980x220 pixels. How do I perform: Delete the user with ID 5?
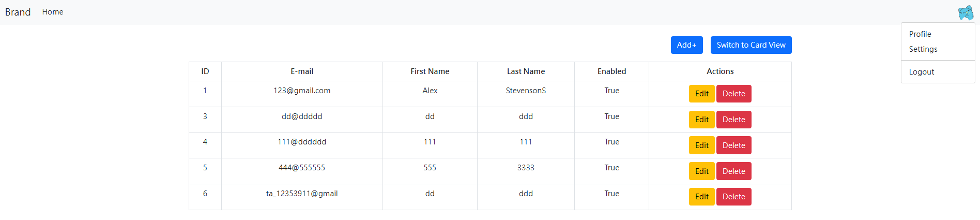(x=733, y=171)
